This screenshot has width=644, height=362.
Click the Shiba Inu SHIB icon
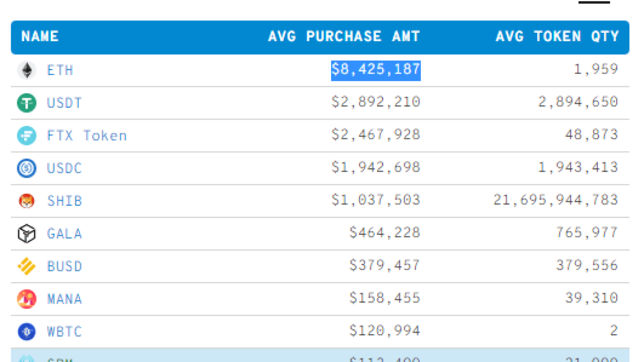(26, 201)
